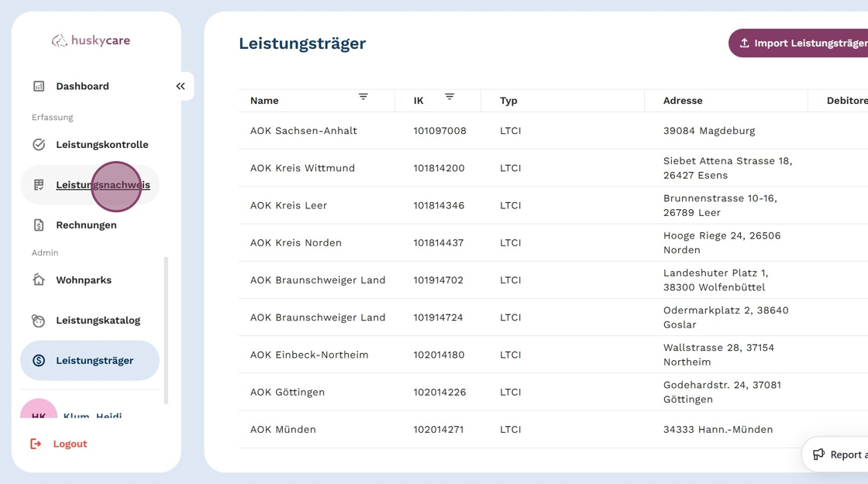The height and width of the screenshot is (484, 868).
Task: Click the Wohnparks house icon
Action: [x=39, y=280]
